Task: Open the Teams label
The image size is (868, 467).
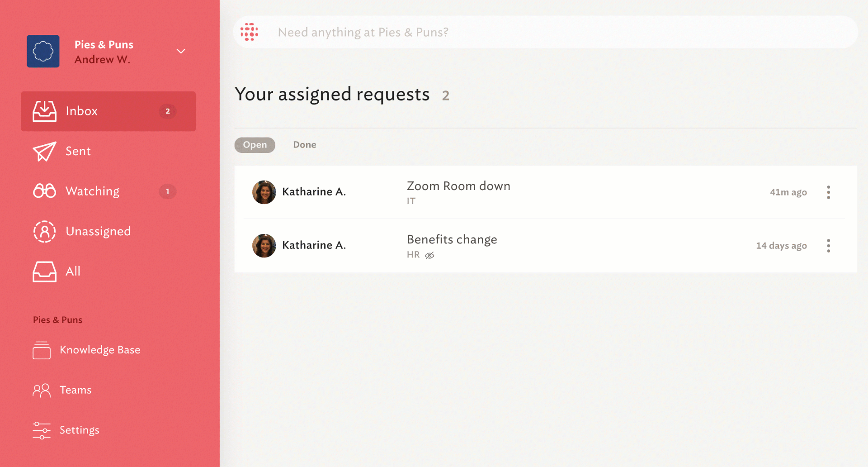Action: click(x=75, y=390)
